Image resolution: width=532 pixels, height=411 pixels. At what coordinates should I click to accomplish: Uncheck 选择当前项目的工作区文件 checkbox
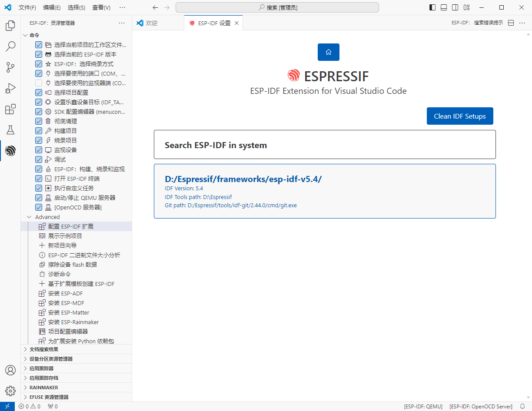[x=39, y=45]
